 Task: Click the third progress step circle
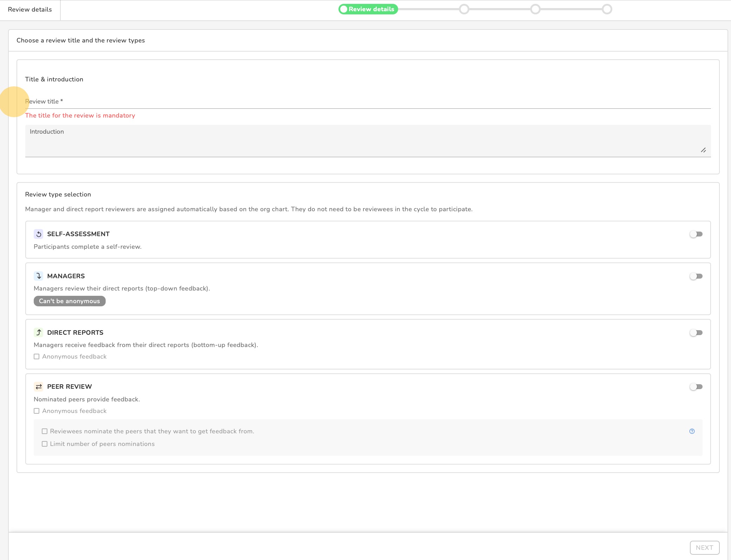pyautogui.click(x=535, y=9)
